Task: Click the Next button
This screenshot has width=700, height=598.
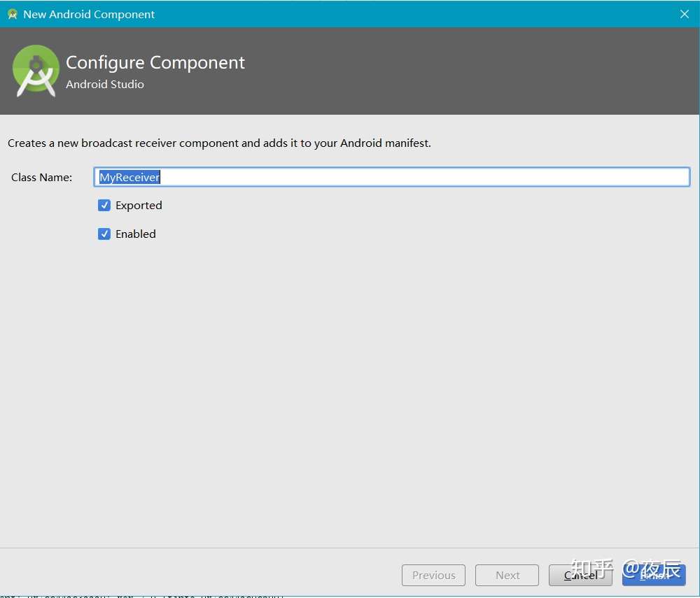Action: point(507,575)
